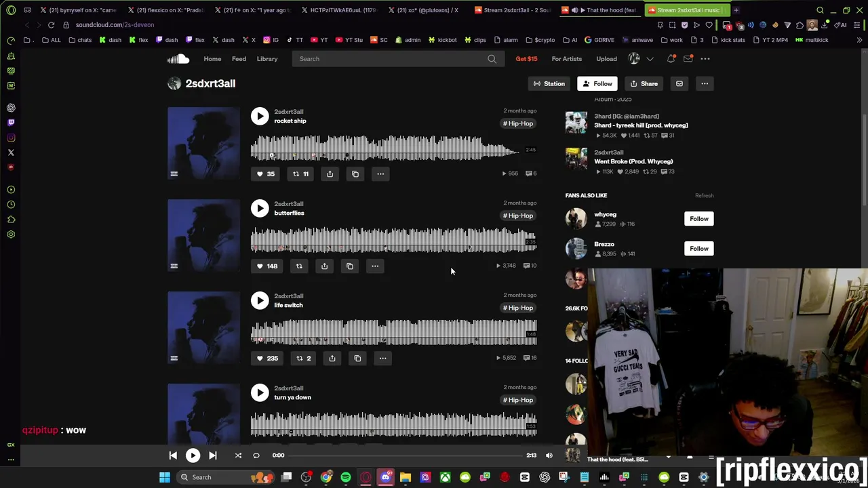
Task: Open the Windows Start menu
Action: point(164,477)
